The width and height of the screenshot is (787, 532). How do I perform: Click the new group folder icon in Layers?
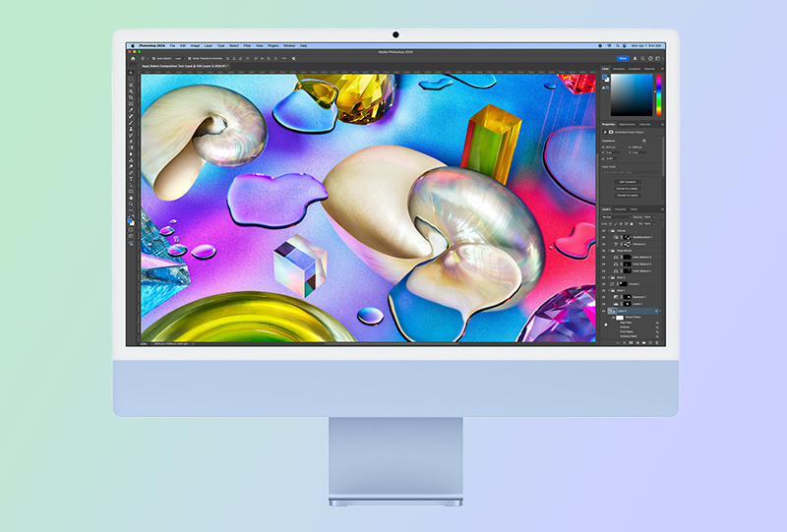[x=643, y=342]
